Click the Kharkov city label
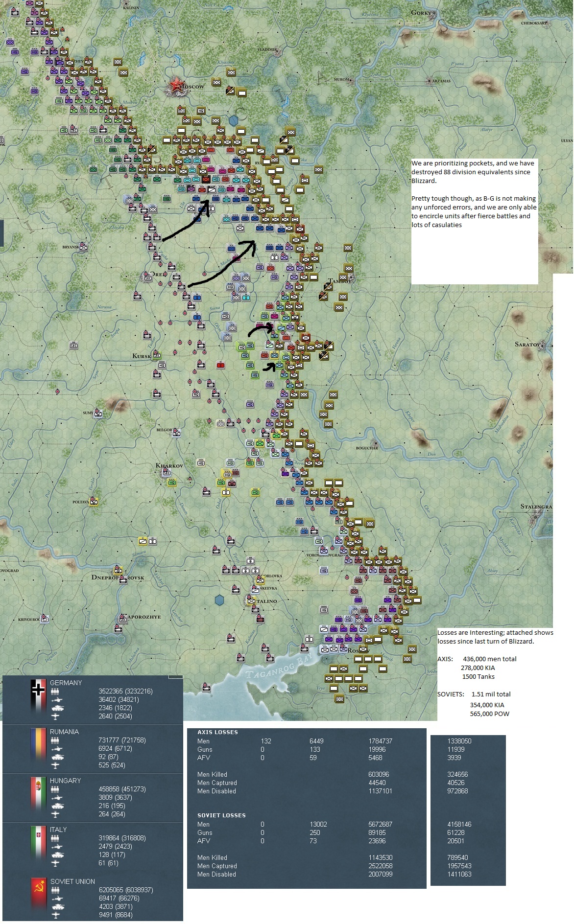Screen dimensions: 574x924 pyautogui.click(x=169, y=465)
